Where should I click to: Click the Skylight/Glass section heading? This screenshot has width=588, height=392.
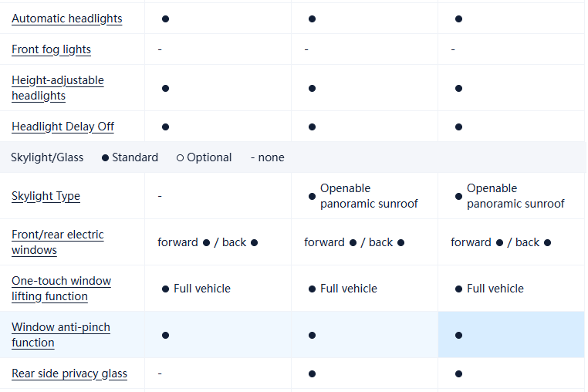tap(47, 157)
